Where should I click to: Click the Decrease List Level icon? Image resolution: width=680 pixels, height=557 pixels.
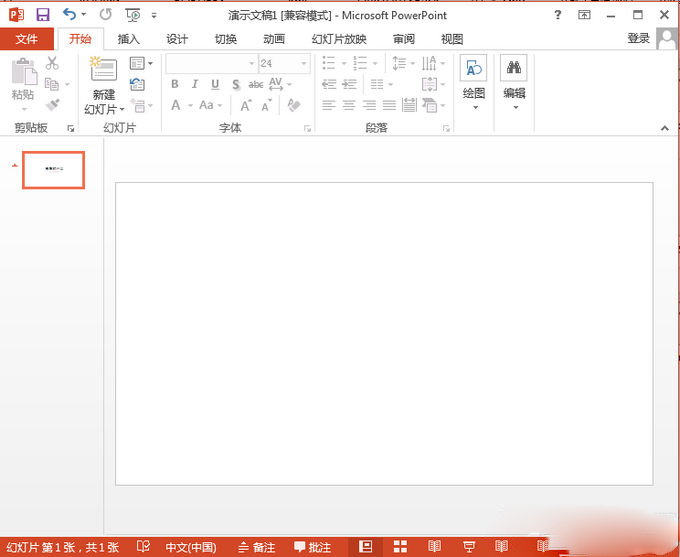(330, 84)
